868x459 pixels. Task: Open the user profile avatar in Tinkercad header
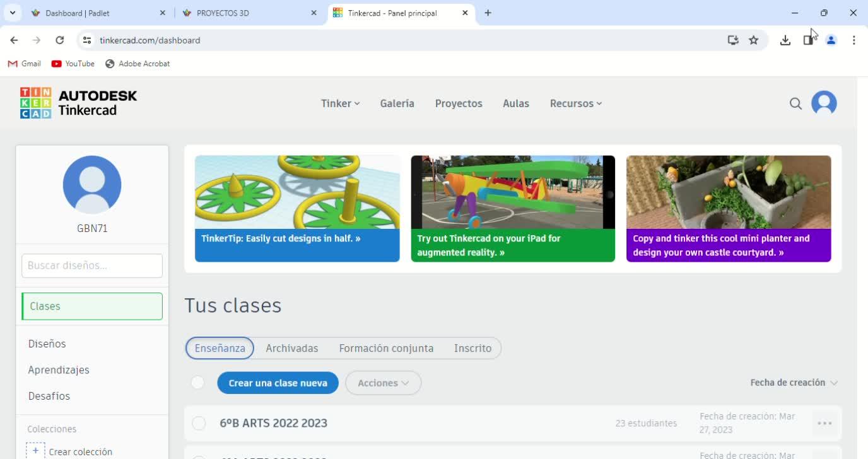click(x=824, y=103)
